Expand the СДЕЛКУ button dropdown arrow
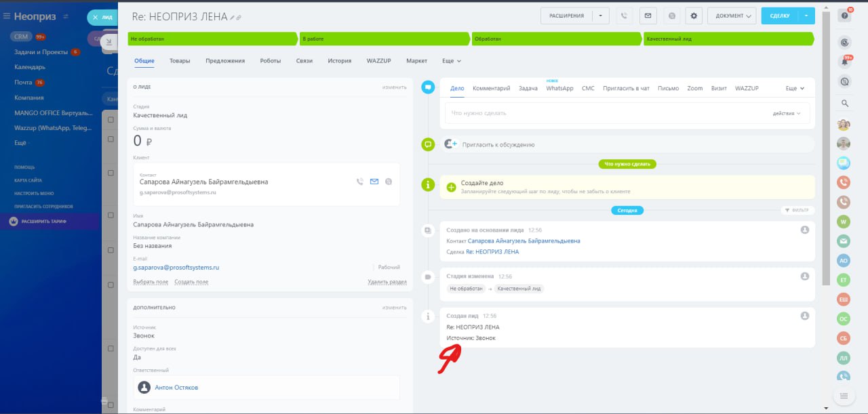This screenshot has width=868, height=414. [806, 16]
